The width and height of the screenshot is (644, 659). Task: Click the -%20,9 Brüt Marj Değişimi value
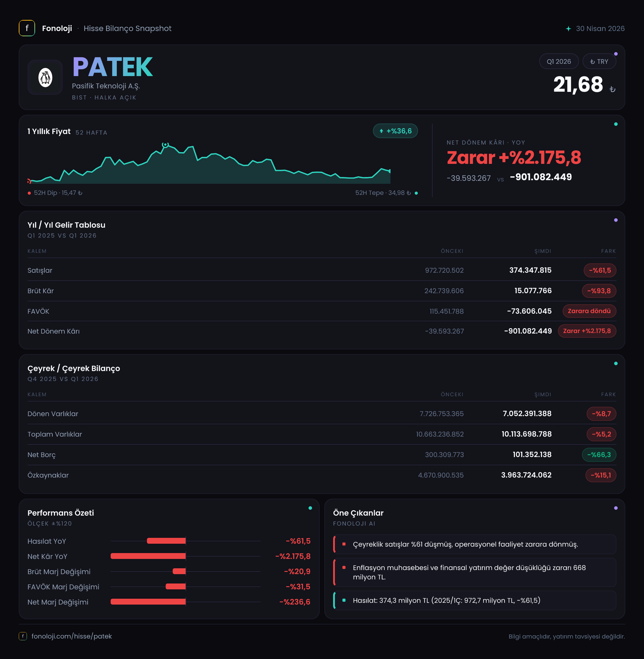(x=297, y=572)
